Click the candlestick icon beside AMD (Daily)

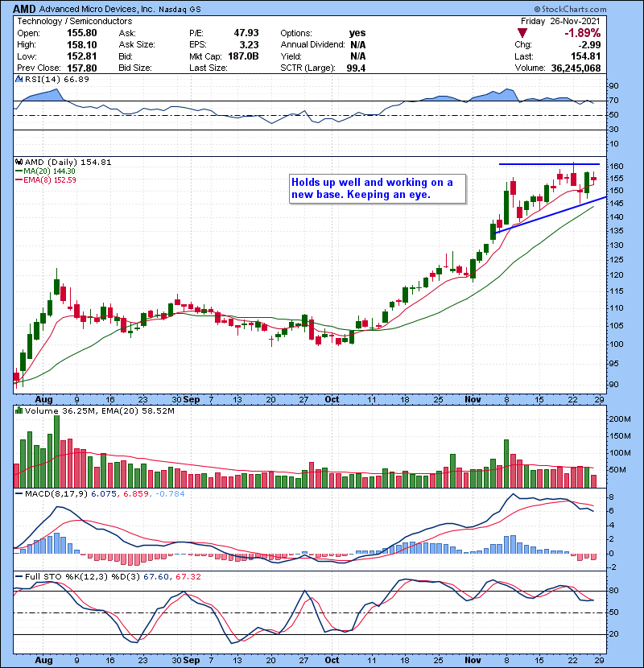19,162
